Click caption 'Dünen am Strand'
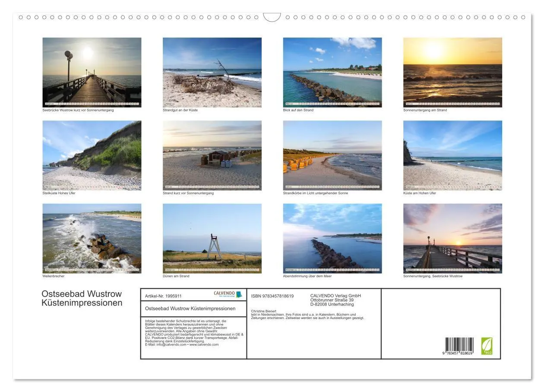The image size is (544, 392). [176, 276]
